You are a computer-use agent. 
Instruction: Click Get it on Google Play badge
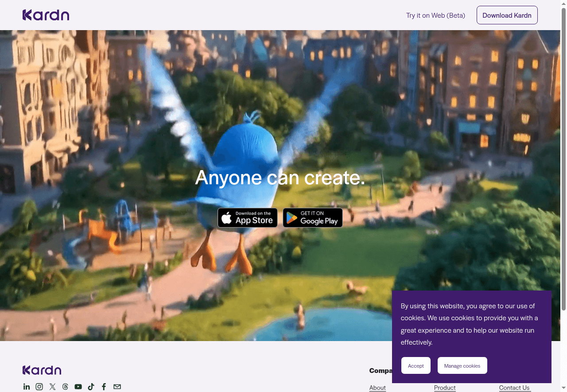click(313, 218)
